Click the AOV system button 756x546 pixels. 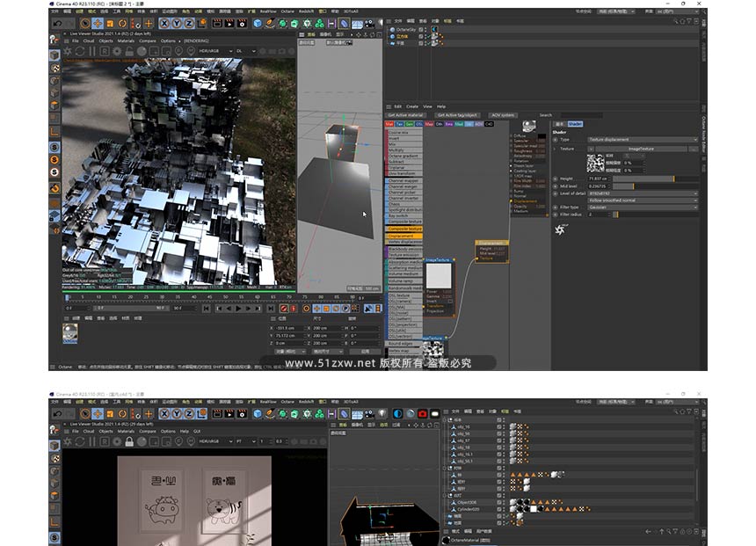point(503,115)
